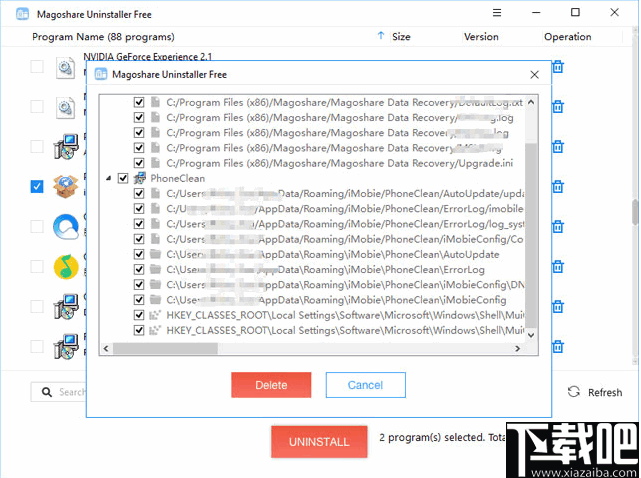The height and width of the screenshot is (478, 641).
Task: Click the search magnifier icon
Action: [47, 392]
